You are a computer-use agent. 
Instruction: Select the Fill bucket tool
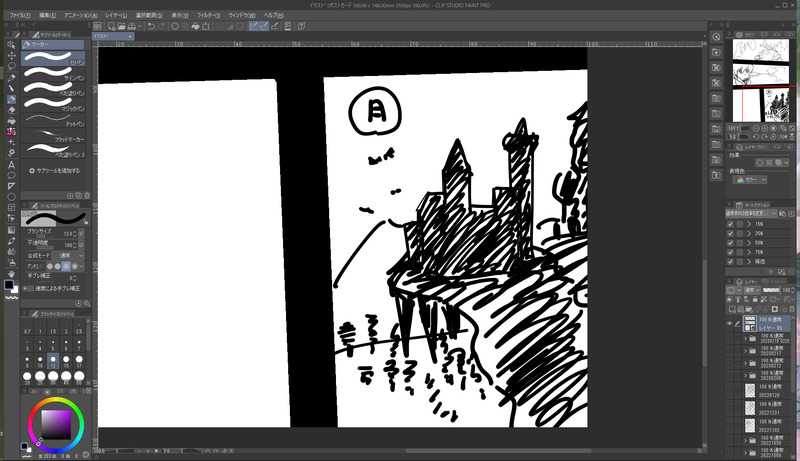(x=11, y=121)
